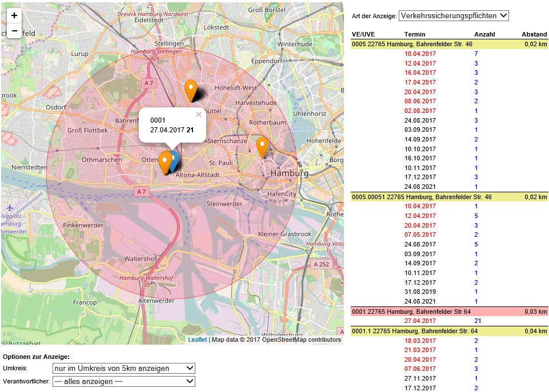Click the Termin column header
This screenshot has height=392, width=549.
click(415, 34)
